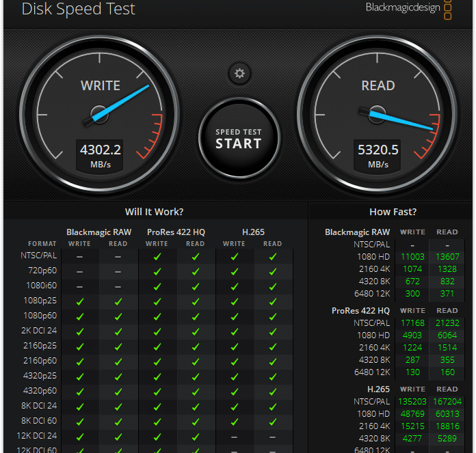Click H.265 read checkmark for 2160p60
The height and width of the screenshot is (453, 476).
[x=273, y=361]
